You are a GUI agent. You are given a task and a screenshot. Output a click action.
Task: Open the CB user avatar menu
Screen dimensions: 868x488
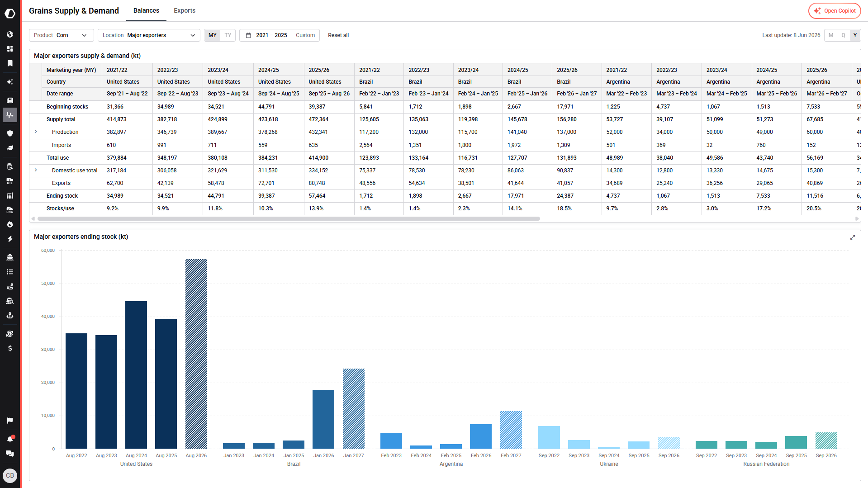[10, 475]
